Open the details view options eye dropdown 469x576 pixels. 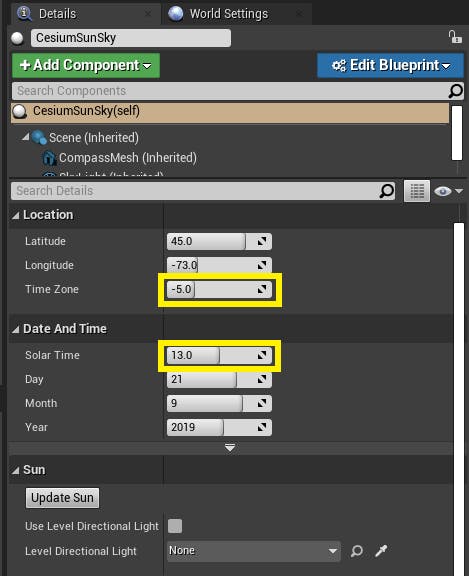[448, 191]
